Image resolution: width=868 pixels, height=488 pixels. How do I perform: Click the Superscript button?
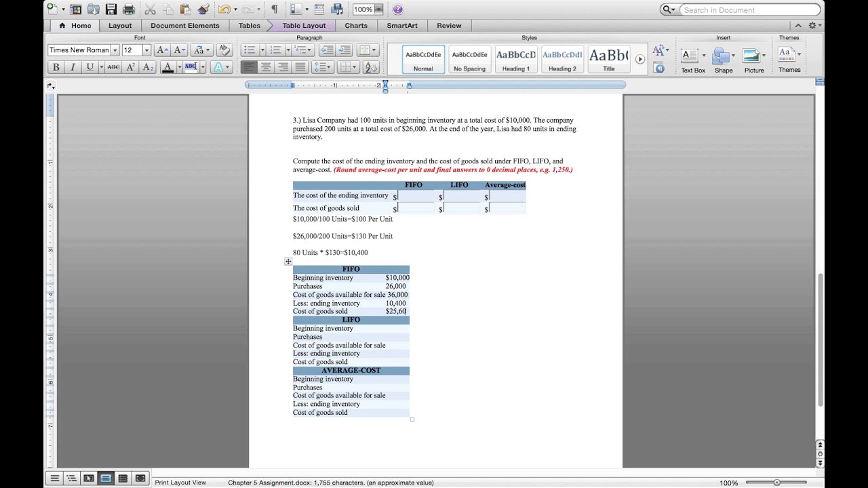131,67
